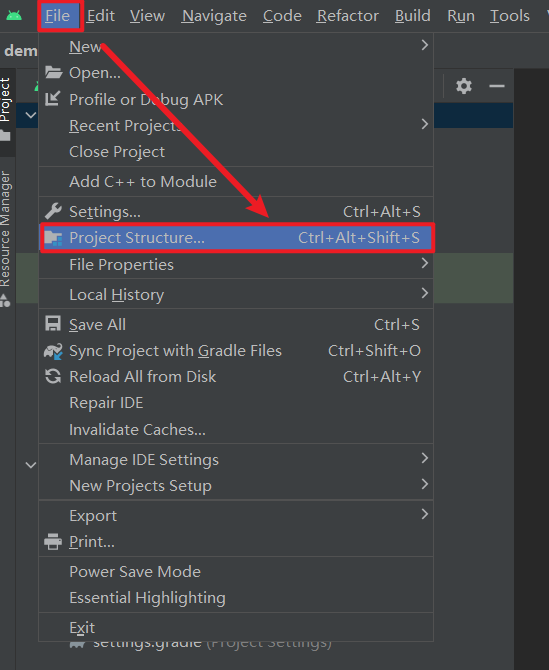Click the minimize panel dash icon
The height and width of the screenshot is (670, 549).
tap(496, 86)
